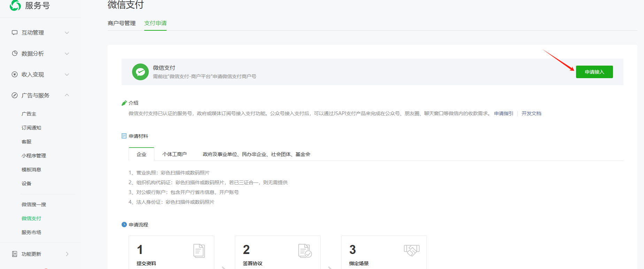Click the 互动管理 sidebar label

[x=33, y=32]
